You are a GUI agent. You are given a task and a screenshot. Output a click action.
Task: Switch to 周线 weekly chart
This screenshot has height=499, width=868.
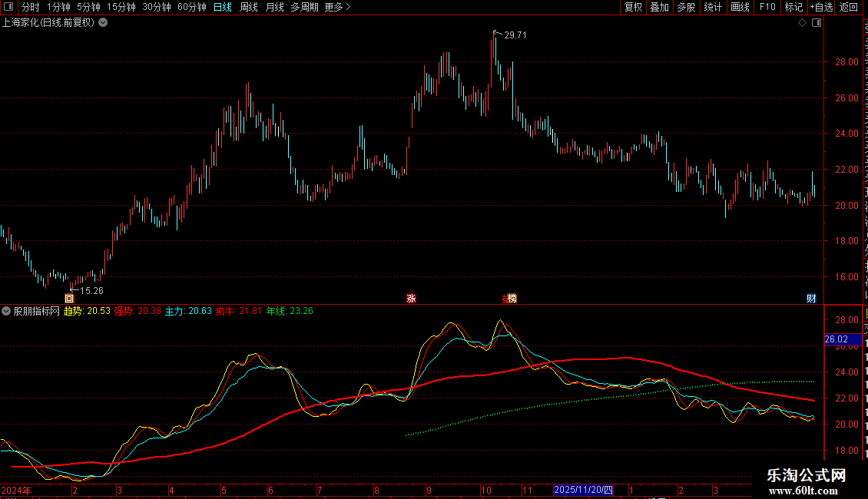click(x=249, y=7)
